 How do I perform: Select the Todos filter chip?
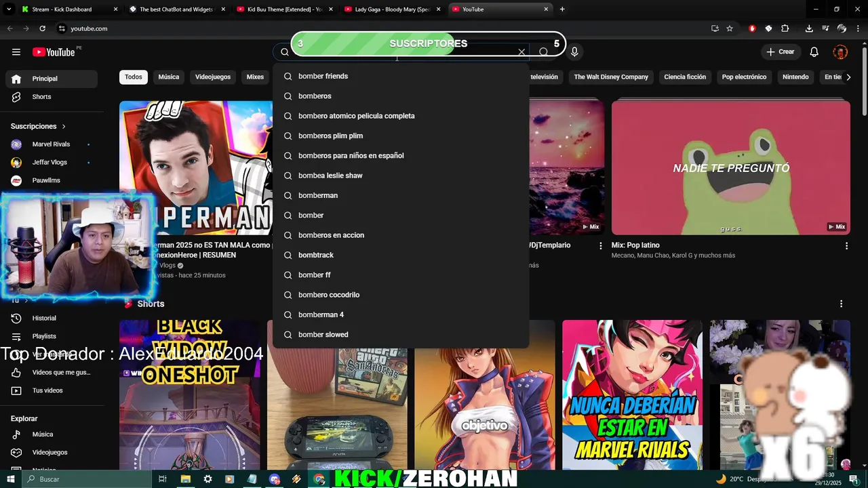click(x=134, y=77)
